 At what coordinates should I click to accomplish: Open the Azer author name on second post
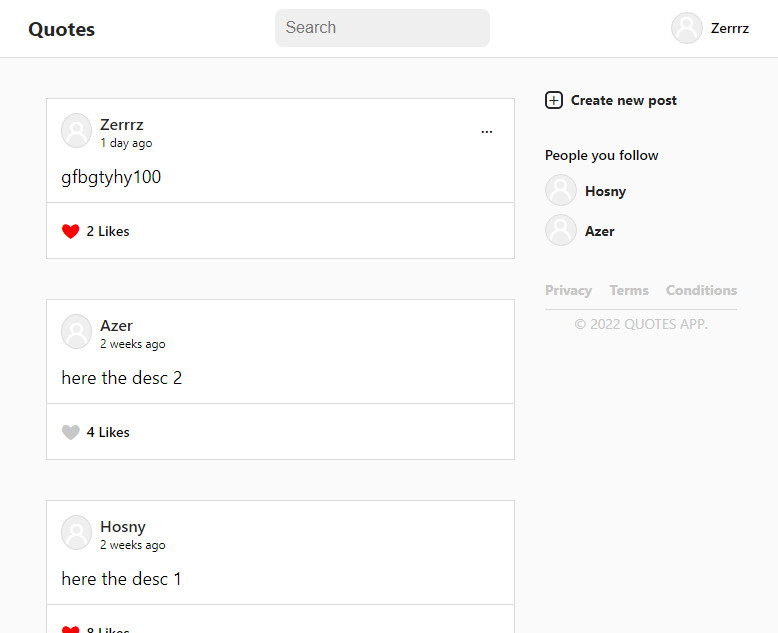(116, 326)
